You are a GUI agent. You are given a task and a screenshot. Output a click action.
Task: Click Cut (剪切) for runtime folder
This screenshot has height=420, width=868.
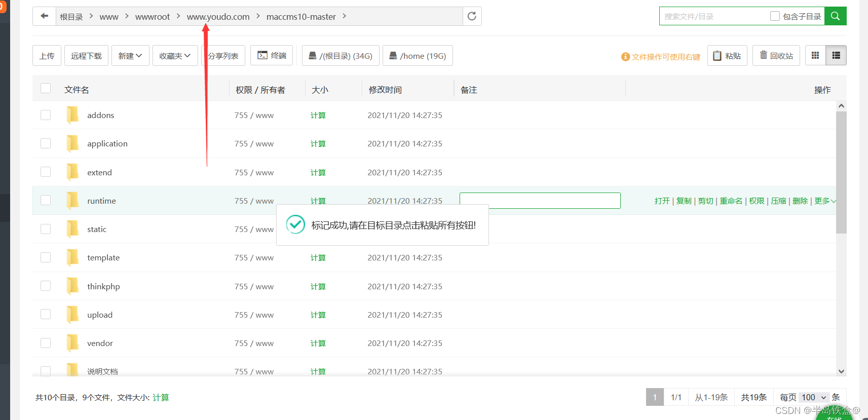[x=705, y=201]
